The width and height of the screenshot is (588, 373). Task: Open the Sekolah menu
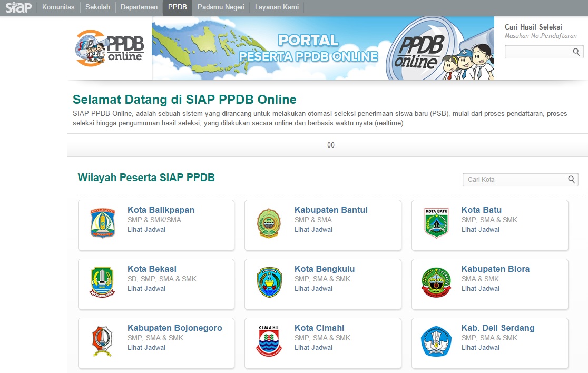pyautogui.click(x=97, y=7)
